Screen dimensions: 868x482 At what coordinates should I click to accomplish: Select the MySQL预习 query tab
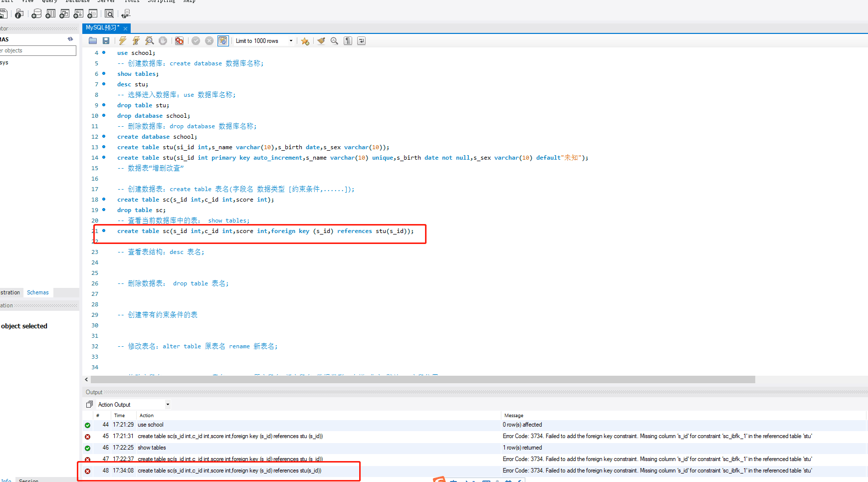[x=102, y=28]
